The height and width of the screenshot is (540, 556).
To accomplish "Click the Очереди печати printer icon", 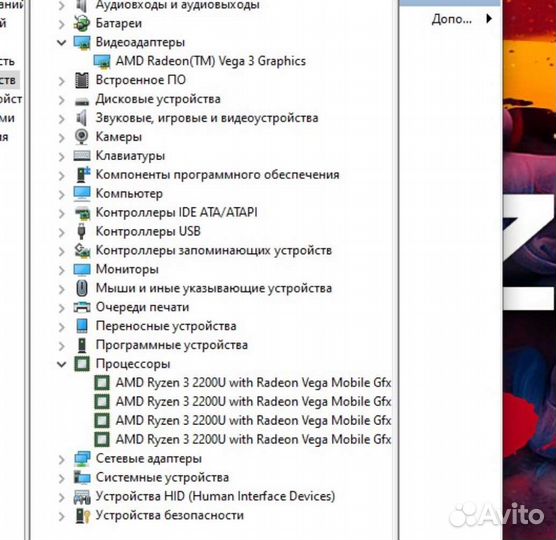I will point(82,307).
